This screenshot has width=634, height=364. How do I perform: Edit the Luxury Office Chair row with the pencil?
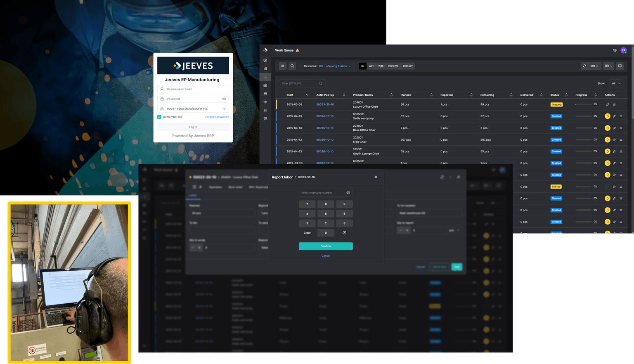pyautogui.click(x=608, y=104)
